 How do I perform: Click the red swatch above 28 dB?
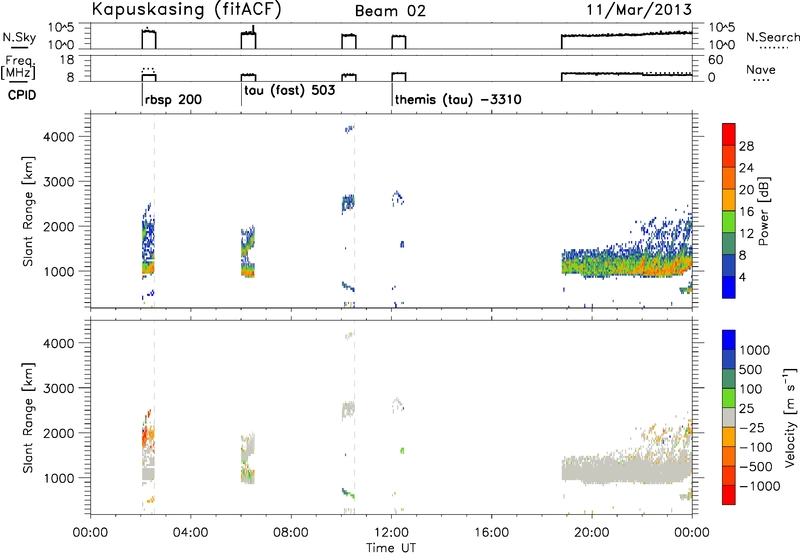point(729,134)
